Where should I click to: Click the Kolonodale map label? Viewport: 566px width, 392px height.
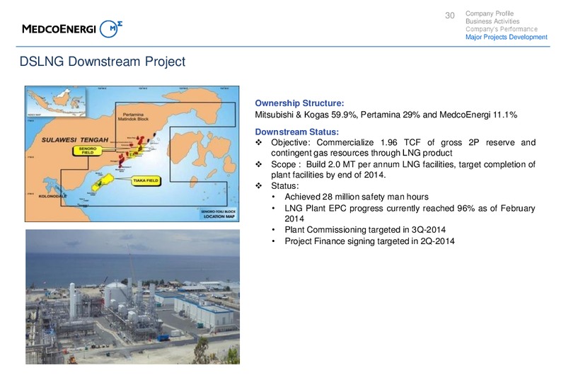click(x=52, y=196)
